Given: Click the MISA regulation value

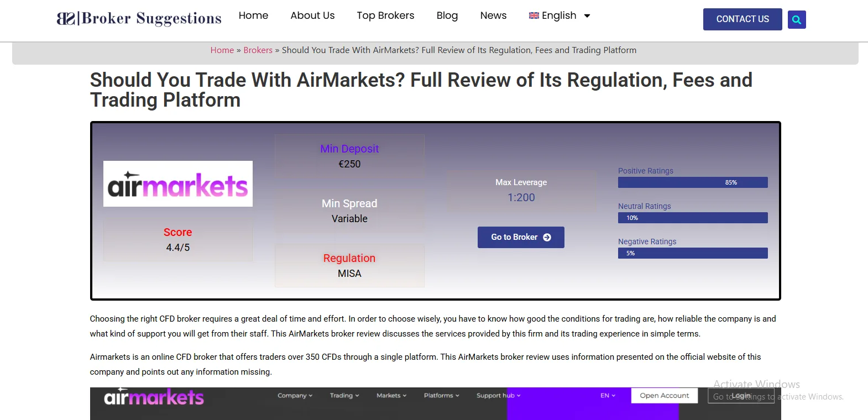Looking at the screenshot, I should pyautogui.click(x=349, y=274).
